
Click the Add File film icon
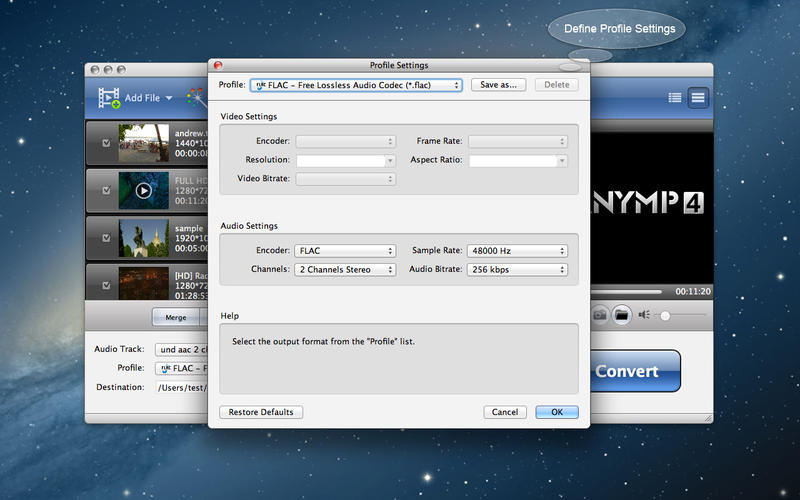108,98
